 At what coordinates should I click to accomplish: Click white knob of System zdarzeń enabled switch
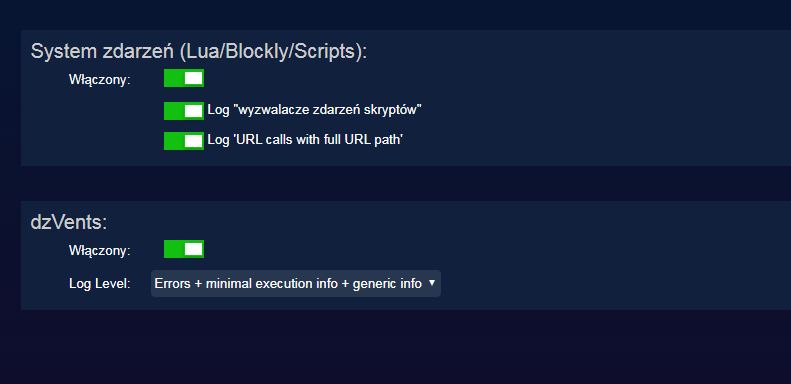coord(194,78)
